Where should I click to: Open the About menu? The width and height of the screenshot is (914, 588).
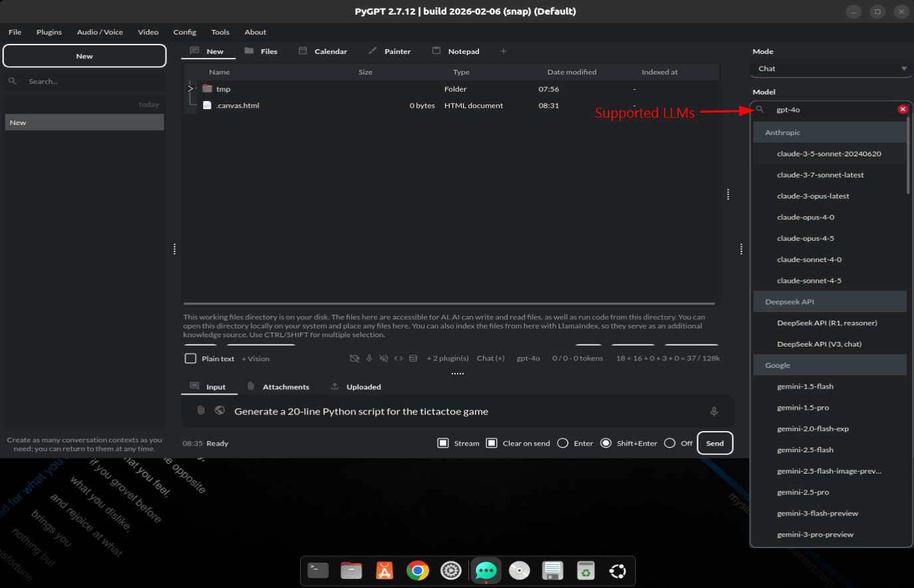[x=255, y=32]
